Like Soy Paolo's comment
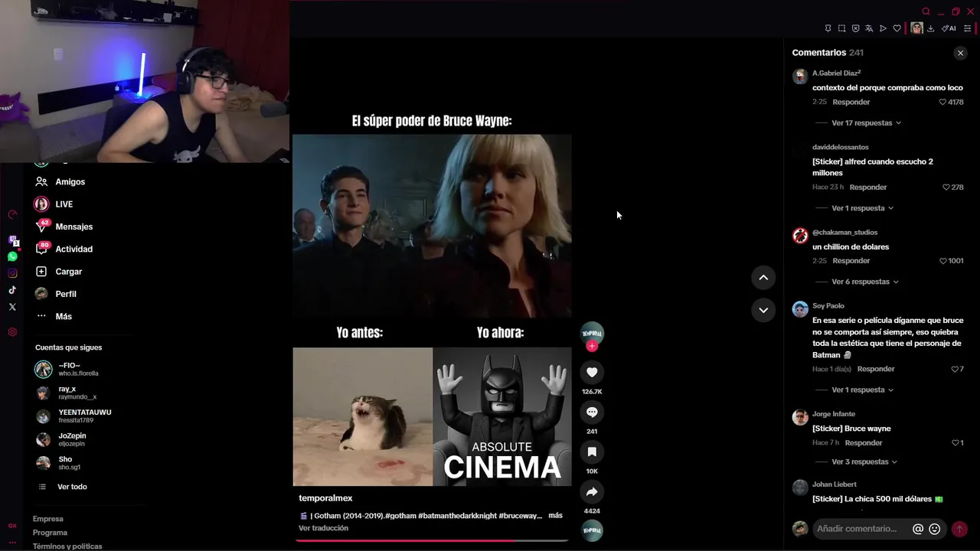Screen dimensions: 980x551 (x=954, y=369)
